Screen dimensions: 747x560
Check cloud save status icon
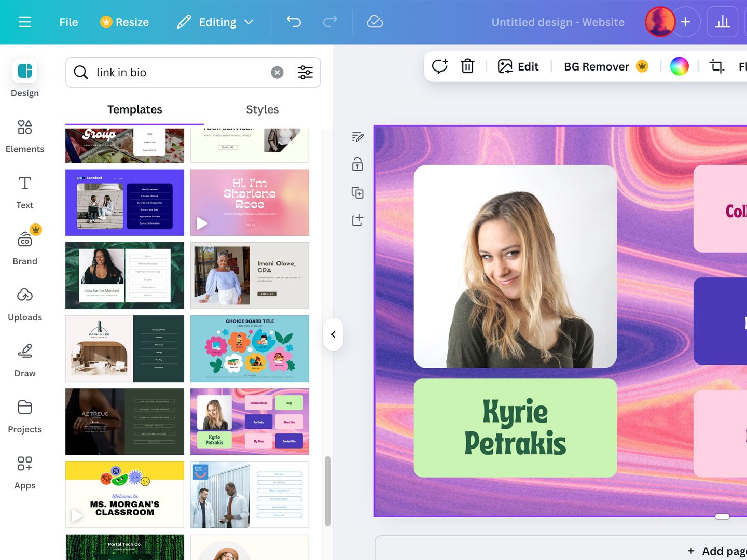point(375,22)
